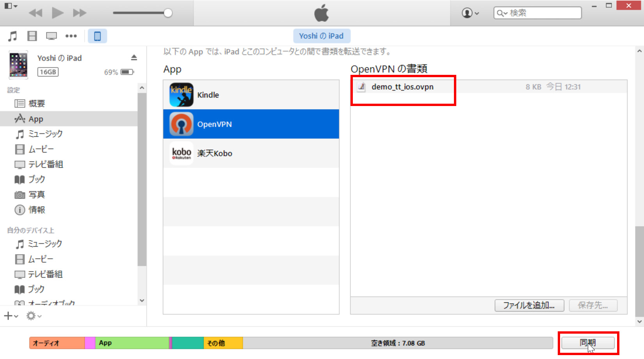Click the battery 69% indicator

tap(119, 72)
